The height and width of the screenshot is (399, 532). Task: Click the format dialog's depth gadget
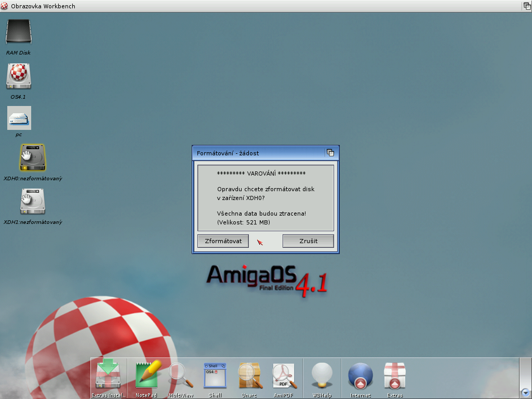330,153
